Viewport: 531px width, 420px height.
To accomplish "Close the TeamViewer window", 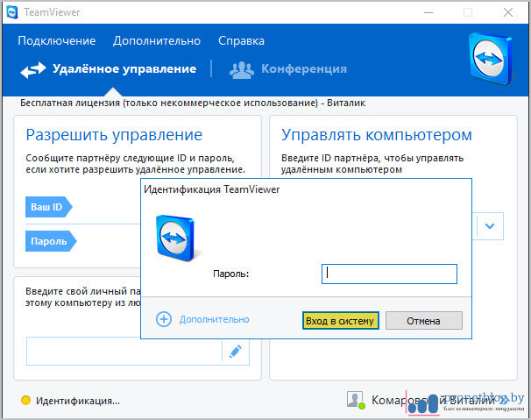I will pyautogui.click(x=508, y=12).
